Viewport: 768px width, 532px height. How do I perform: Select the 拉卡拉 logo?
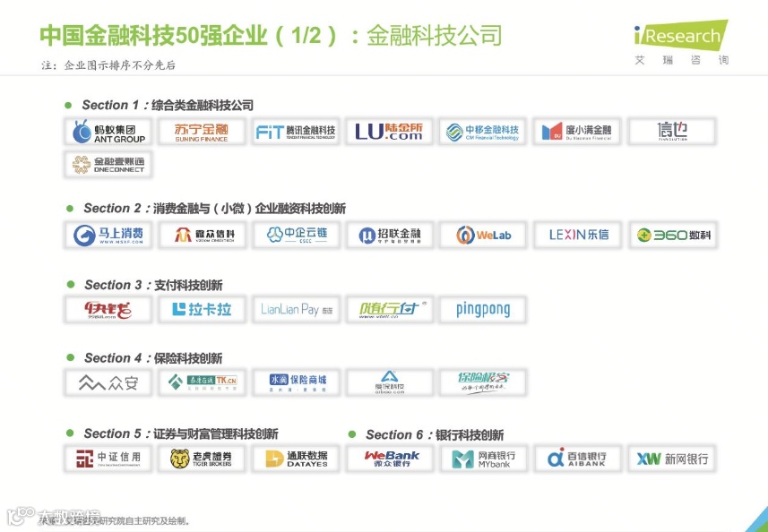coord(202,309)
